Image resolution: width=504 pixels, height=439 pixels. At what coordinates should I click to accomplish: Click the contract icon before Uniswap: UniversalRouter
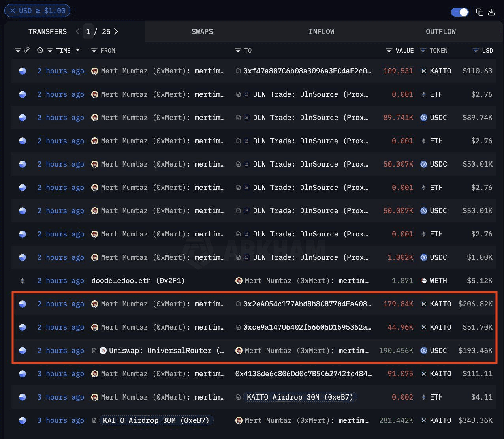[94, 350]
